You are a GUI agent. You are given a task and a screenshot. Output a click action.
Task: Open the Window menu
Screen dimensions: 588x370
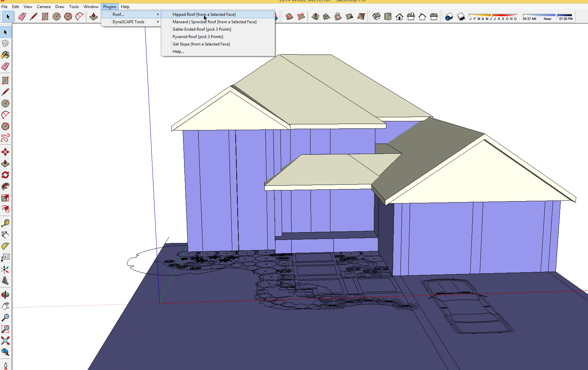point(91,7)
